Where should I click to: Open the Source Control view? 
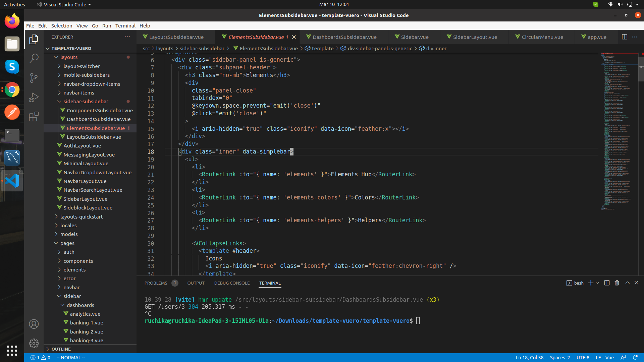(34, 78)
